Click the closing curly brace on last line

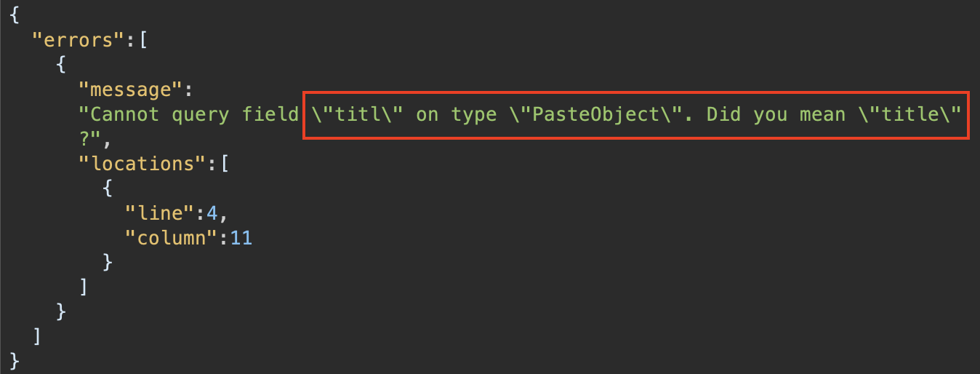(15, 360)
